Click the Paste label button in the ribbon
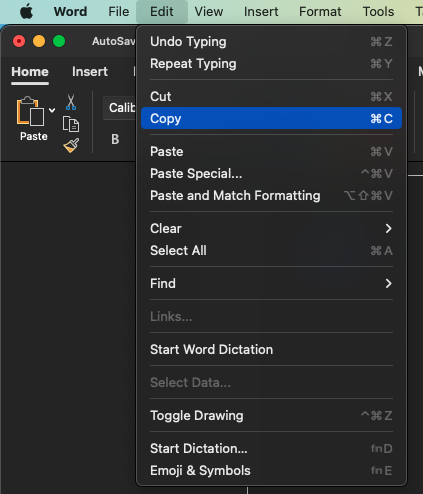423x494 pixels. click(x=34, y=137)
